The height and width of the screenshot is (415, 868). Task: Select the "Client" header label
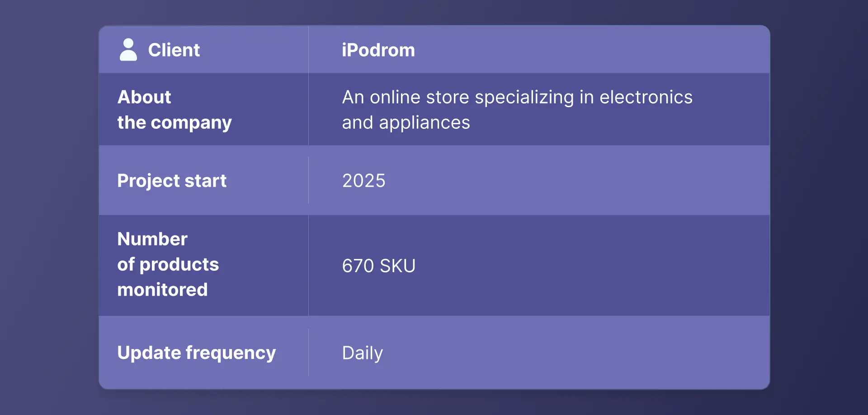point(174,50)
